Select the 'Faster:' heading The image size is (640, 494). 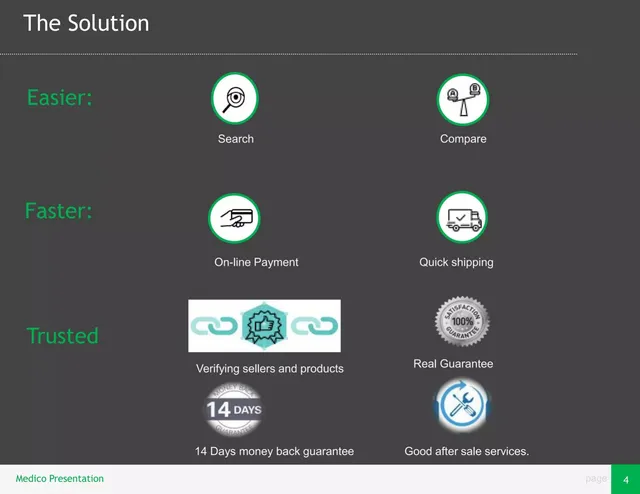click(58, 211)
